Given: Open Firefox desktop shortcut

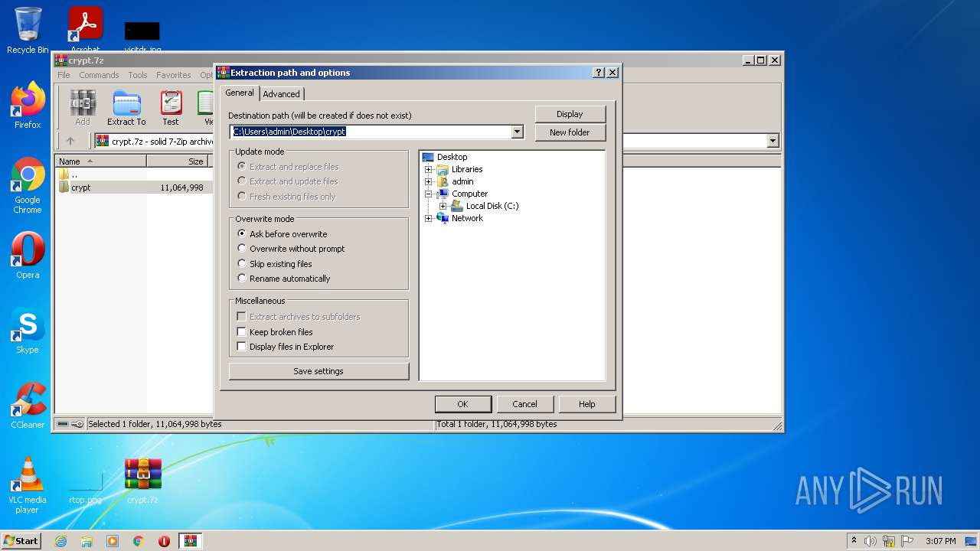Looking at the screenshot, I should coord(28,106).
